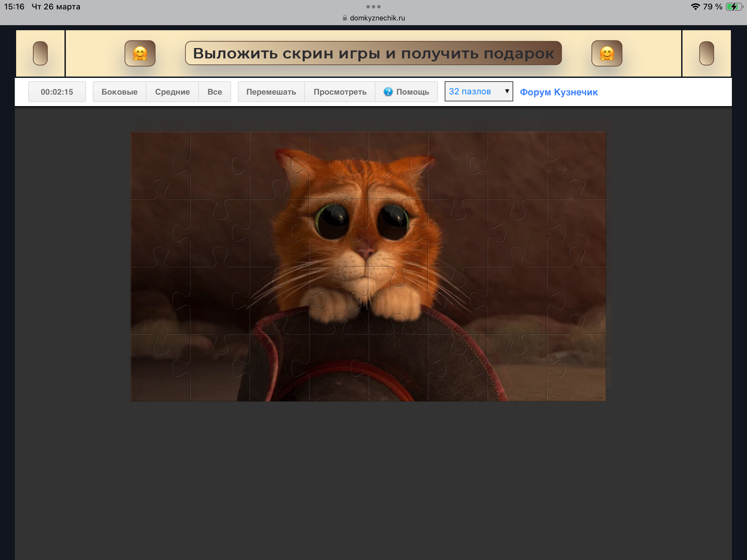This screenshot has width=747, height=560.
Task: Open the 32 пазлов dropdown
Action: pos(473,91)
